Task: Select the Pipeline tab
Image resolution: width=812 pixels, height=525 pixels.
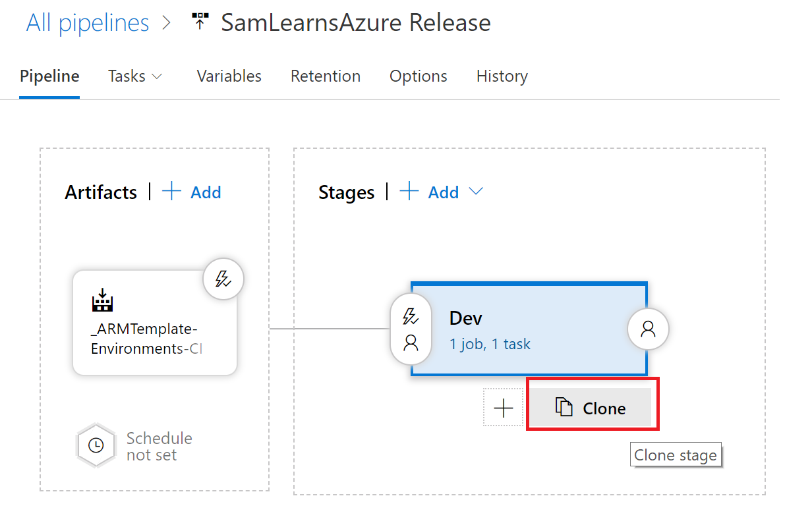Action: pyautogui.click(x=49, y=76)
